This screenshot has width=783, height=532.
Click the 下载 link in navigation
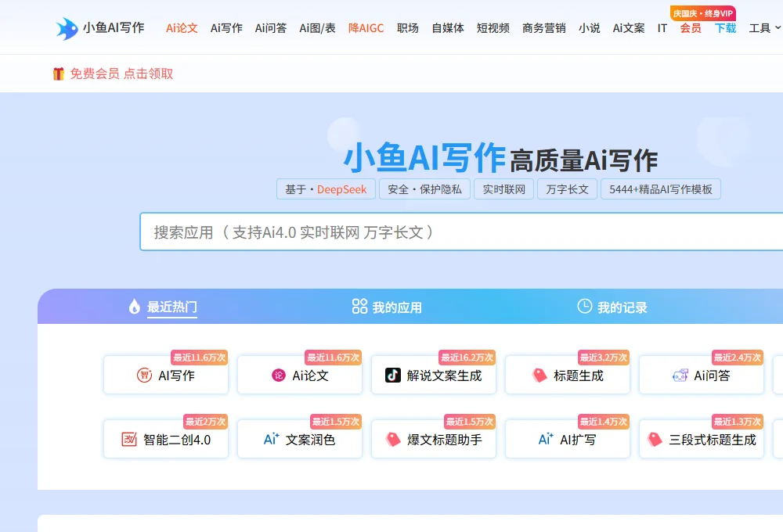tap(726, 28)
